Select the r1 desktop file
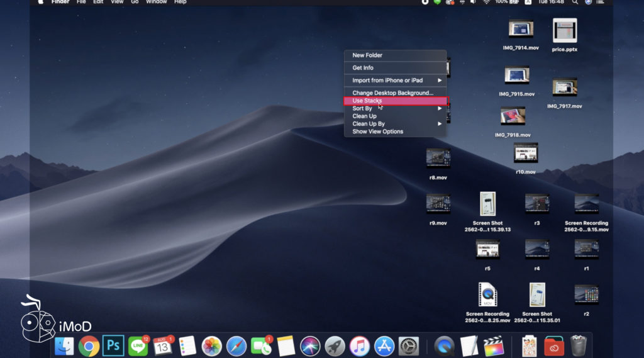Viewport: 644px width, 358px height. tap(587, 250)
